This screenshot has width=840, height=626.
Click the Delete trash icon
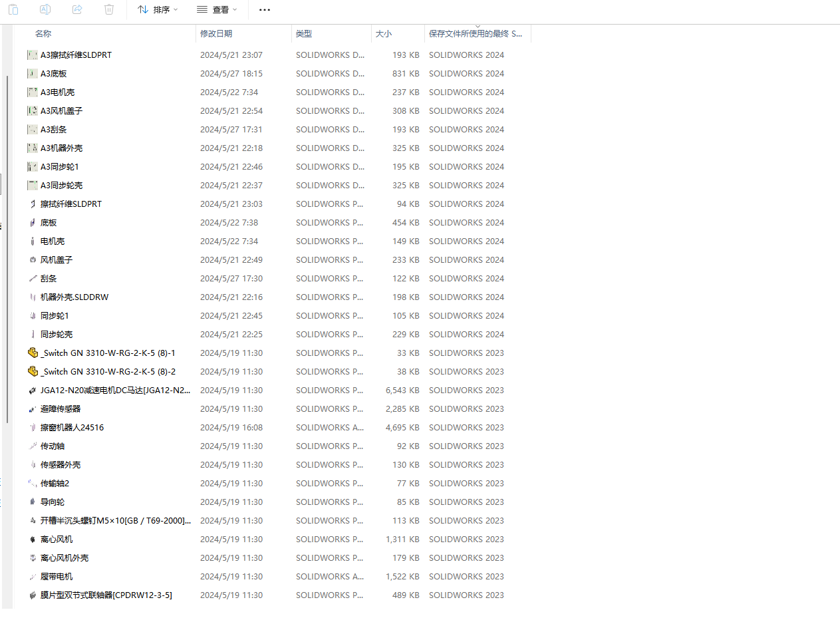pyautogui.click(x=109, y=9)
